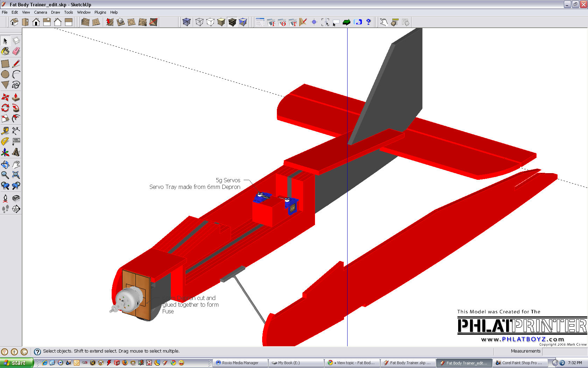
Task: Activate the Zoom Extents tool
Action: tap(16, 175)
